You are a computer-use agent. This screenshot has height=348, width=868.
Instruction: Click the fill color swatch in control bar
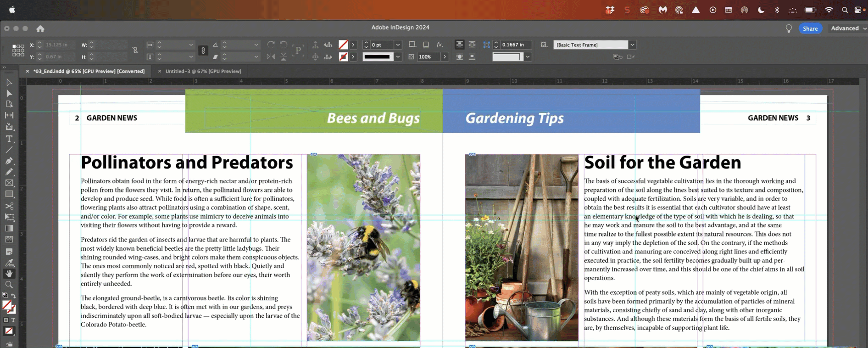343,45
